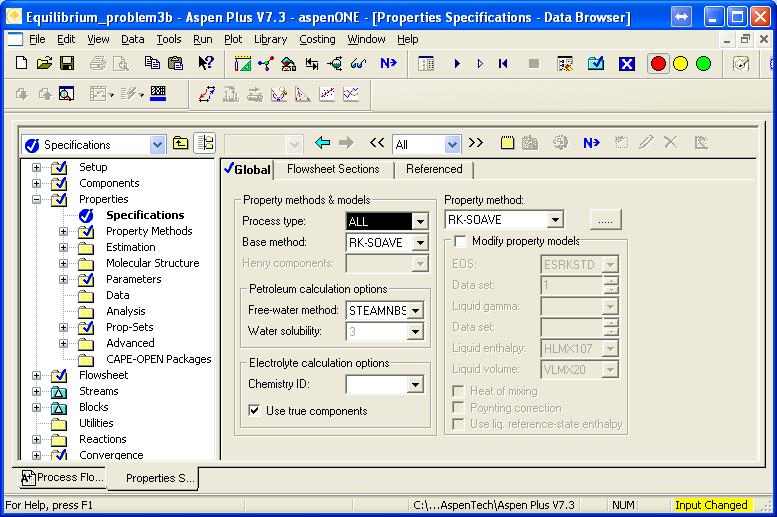Expand the Streams tree node
The width and height of the screenshot is (777, 517).
[x=36, y=391]
